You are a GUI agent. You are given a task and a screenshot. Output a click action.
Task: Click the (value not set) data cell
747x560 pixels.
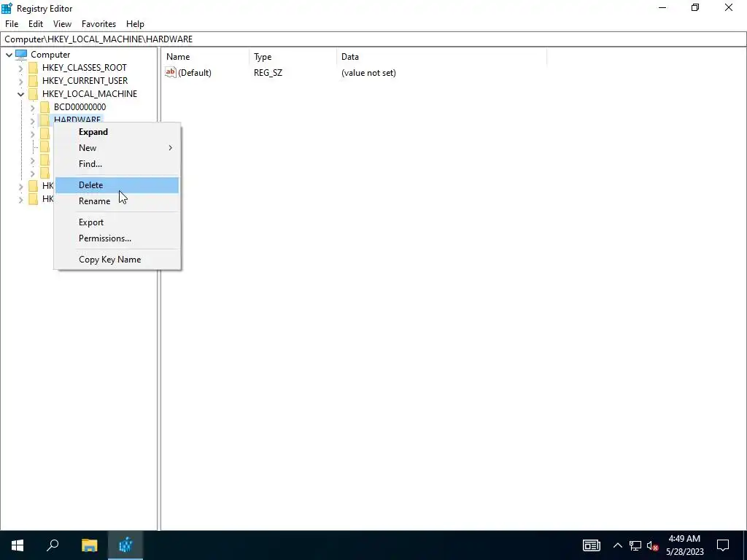pos(368,73)
